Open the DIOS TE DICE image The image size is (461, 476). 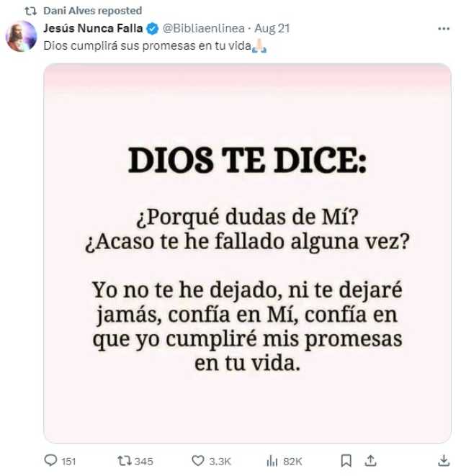[247, 253]
